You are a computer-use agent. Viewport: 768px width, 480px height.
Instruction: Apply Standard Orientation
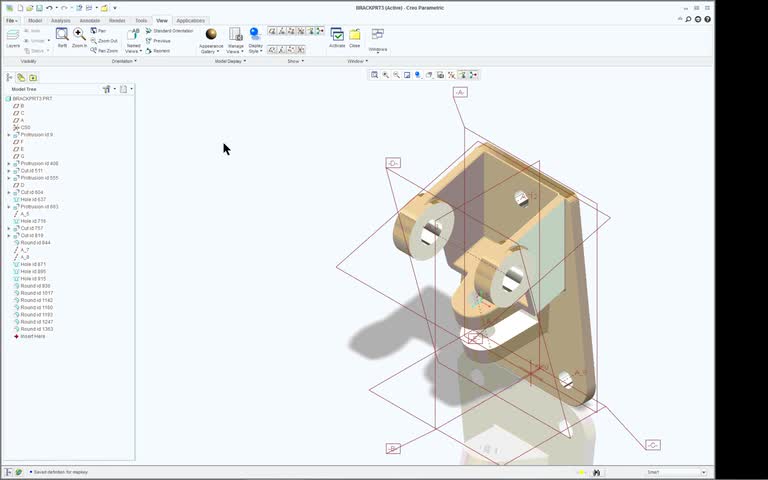tap(169, 31)
